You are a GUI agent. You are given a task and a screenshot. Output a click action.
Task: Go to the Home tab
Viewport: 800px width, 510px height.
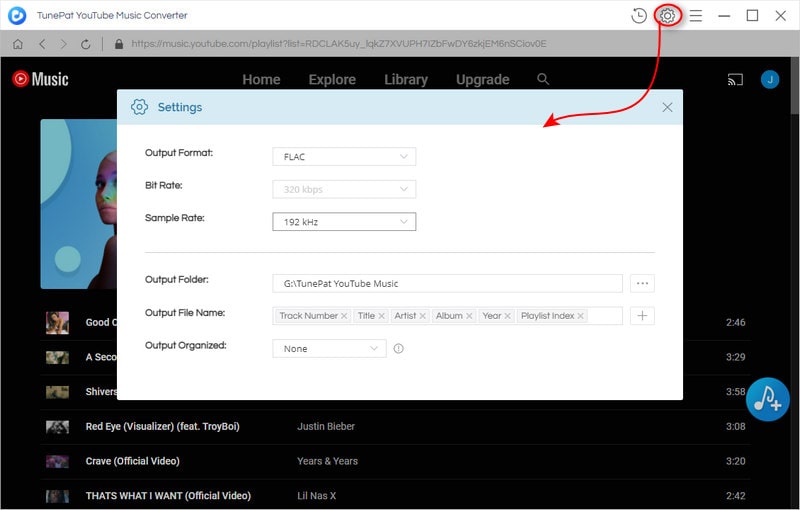261,80
